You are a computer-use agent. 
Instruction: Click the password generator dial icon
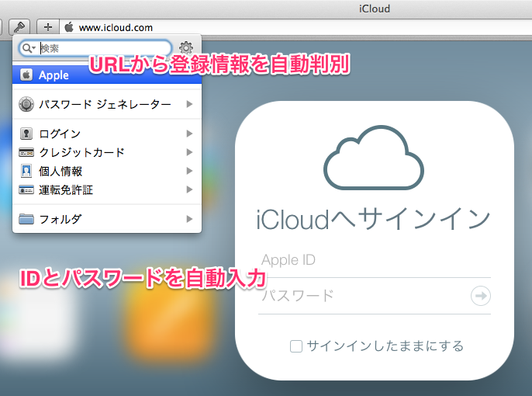tap(26, 104)
